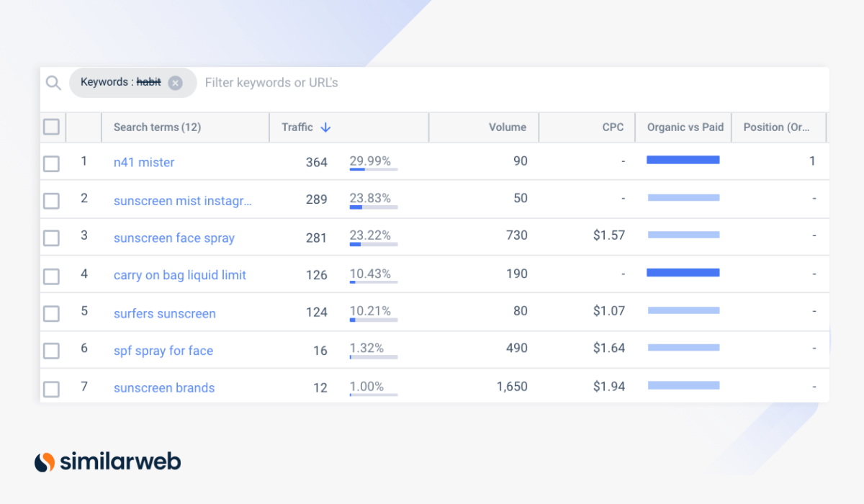864x504 pixels.
Task: Click the traffic share bar showing 23.83%
Action: (373, 207)
